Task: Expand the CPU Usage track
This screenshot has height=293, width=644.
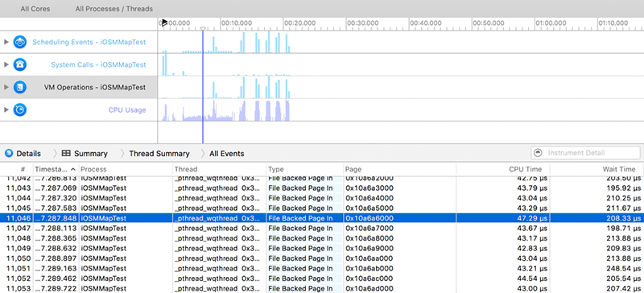Action: point(6,109)
